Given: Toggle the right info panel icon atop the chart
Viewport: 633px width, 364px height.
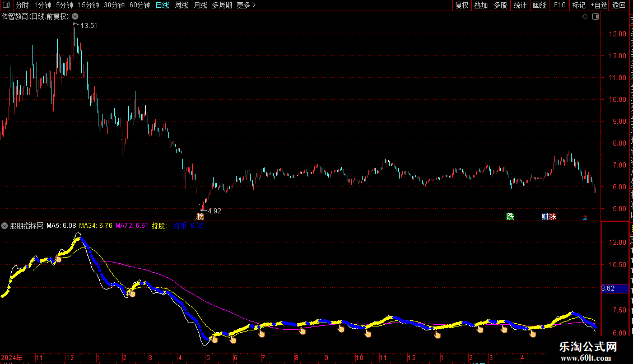Looking at the screenshot, I should pos(595,17).
